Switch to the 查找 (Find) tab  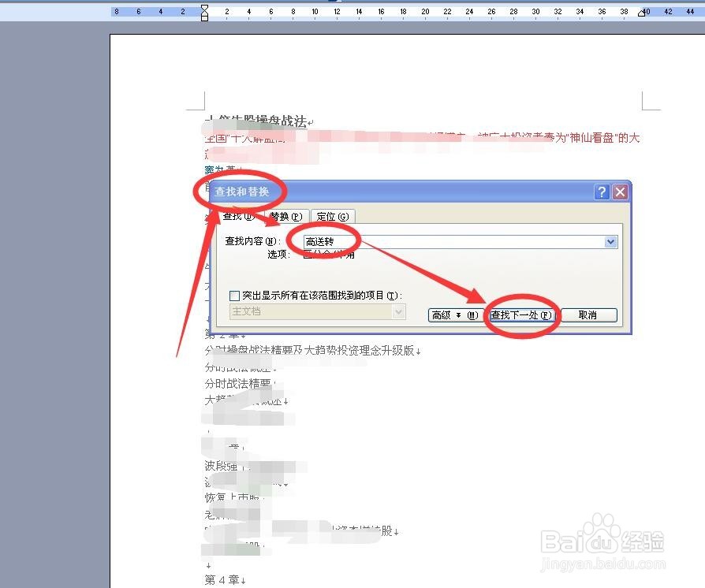click(238, 216)
